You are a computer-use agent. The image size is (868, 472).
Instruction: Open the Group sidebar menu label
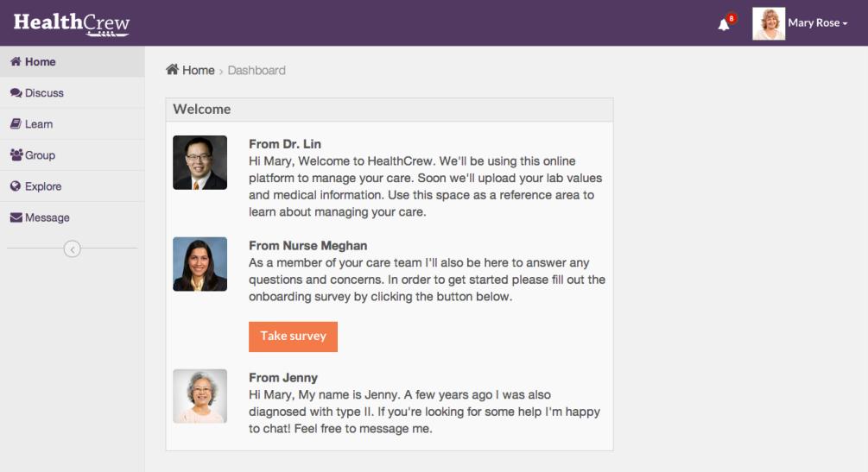pyautogui.click(x=40, y=155)
